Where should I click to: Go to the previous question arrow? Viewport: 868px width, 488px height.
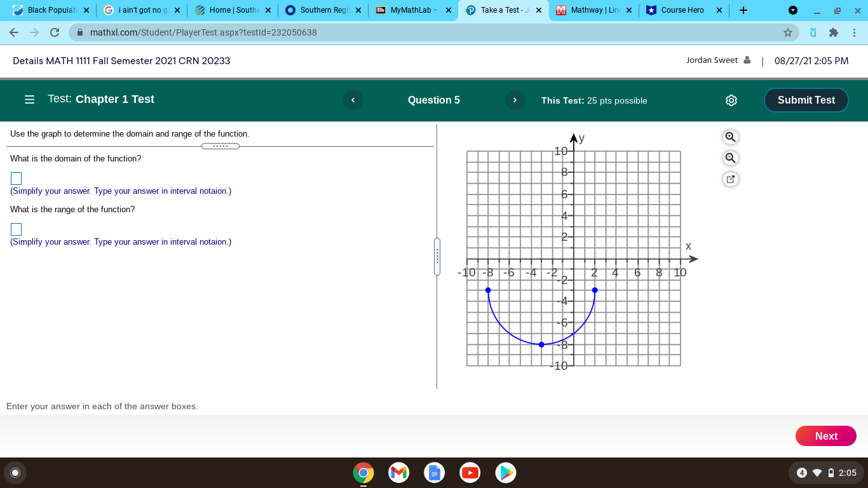[x=353, y=100]
